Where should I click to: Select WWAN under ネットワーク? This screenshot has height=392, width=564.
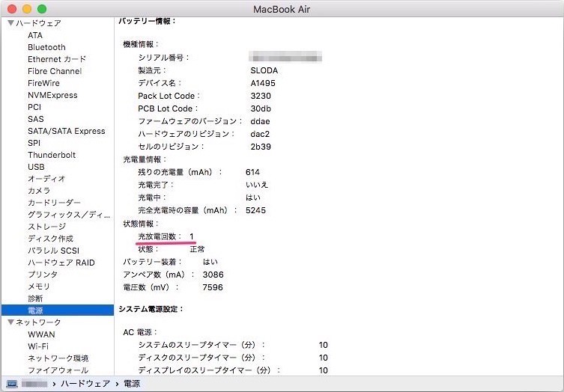click(x=41, y=334)
